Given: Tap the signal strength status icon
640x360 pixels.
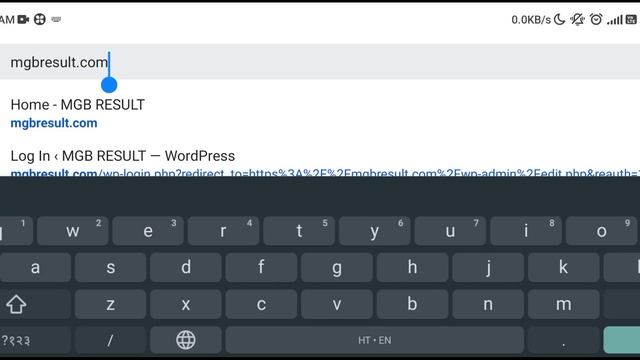Looking at the screenshot, I should (615, 19).
